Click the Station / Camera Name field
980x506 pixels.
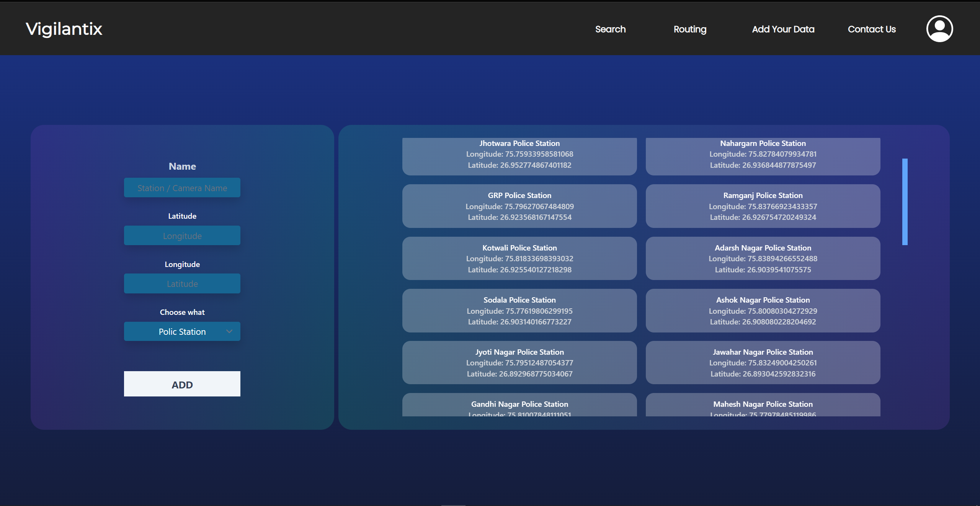click(182, 188)
